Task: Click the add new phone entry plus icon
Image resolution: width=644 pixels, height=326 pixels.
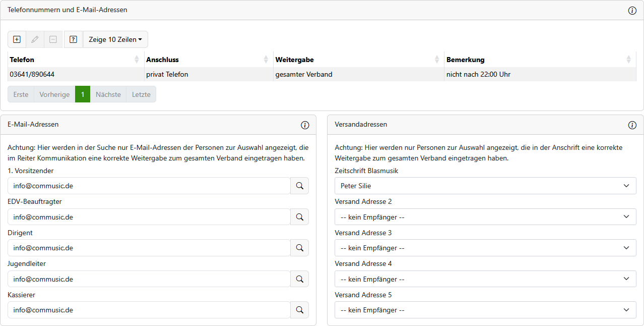Action: click(x=17, y=39)
